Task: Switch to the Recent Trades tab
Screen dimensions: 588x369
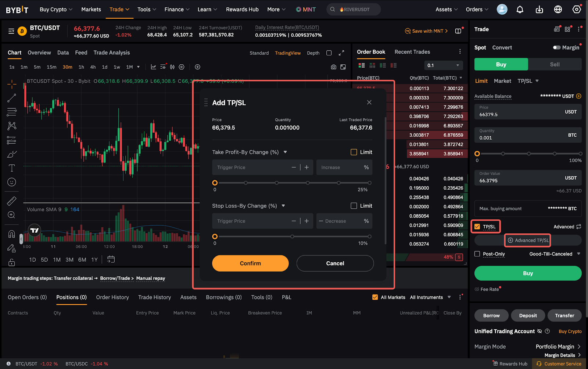Action: point(412,52)
